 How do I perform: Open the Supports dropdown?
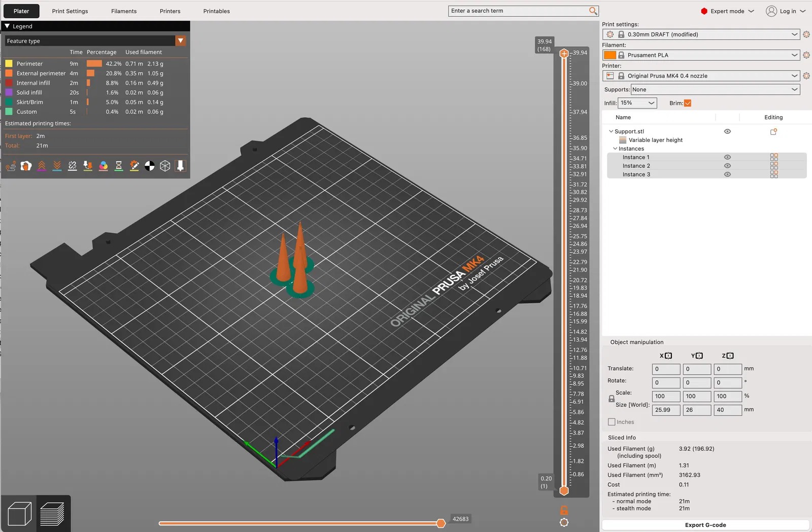pos(715,90)
